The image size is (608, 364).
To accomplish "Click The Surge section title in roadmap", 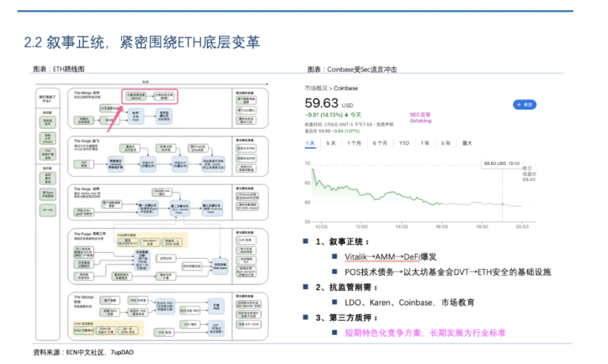I will click(86, 141).
